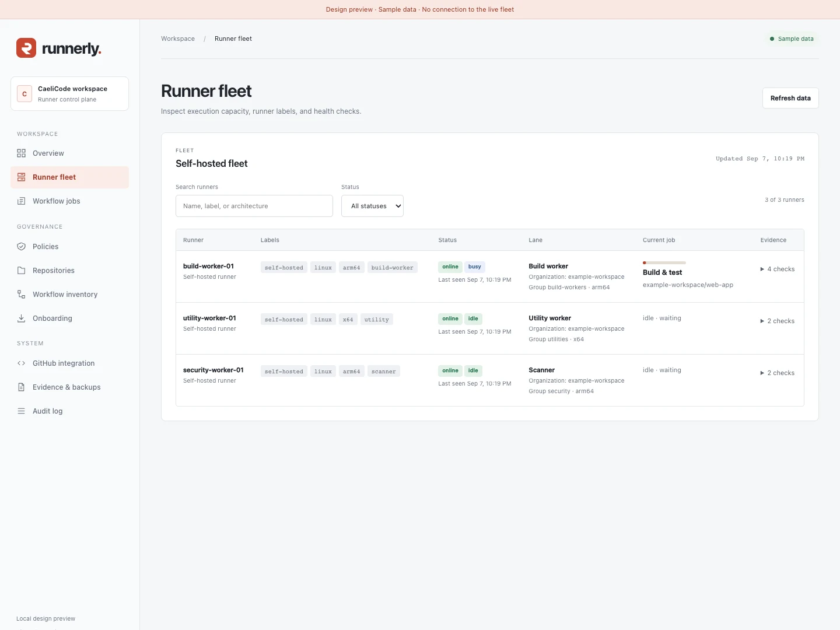This screenshot has width=840, height=630.
Task: Click the Evidence & backups document icon
Action: (22, 387)
